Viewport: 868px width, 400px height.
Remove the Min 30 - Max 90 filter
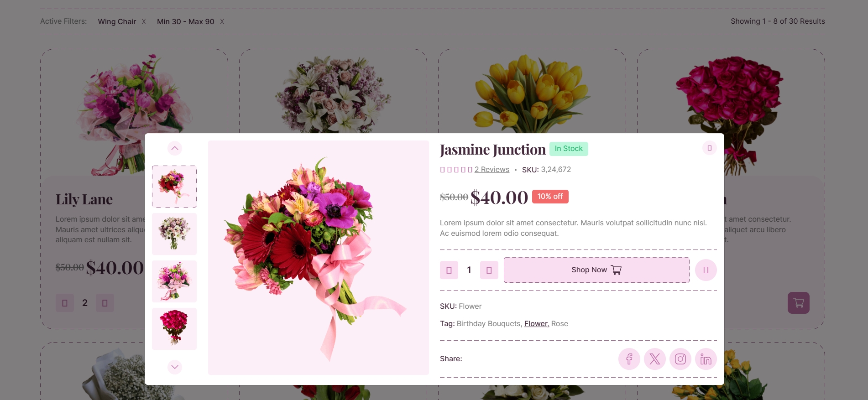pos(222,21)
